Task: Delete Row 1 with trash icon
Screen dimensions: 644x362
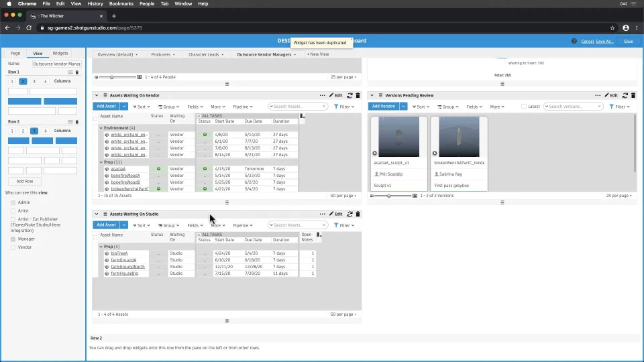Action: tap(77, 72)
